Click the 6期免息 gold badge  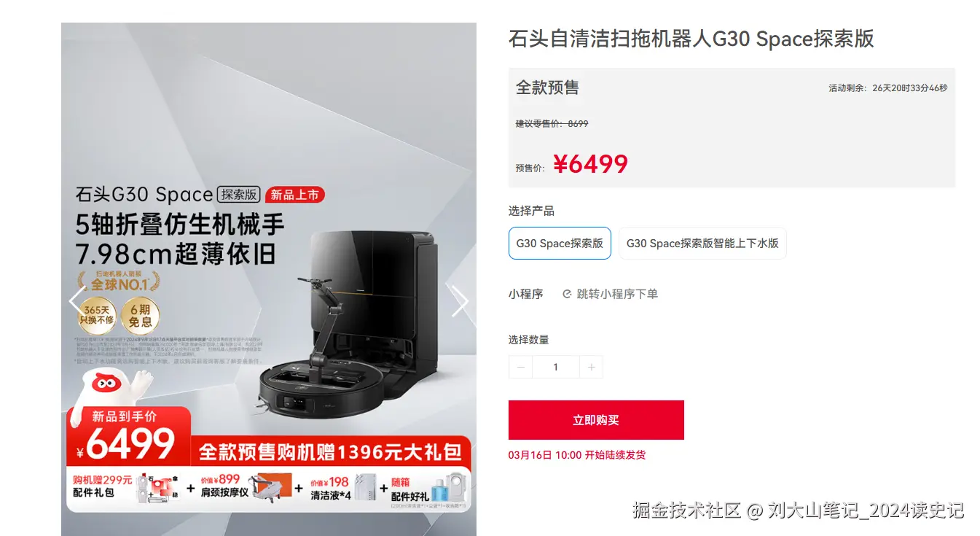point(141,315)
